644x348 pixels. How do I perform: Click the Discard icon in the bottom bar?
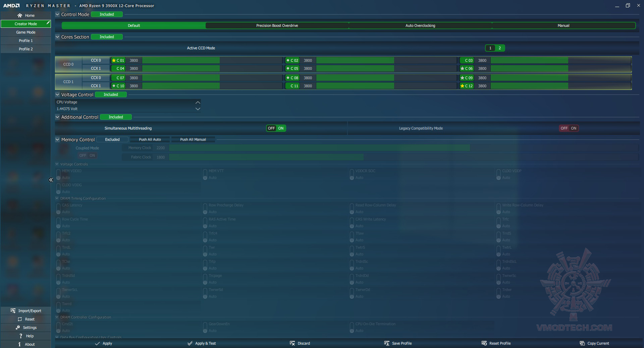pos(292,343)
